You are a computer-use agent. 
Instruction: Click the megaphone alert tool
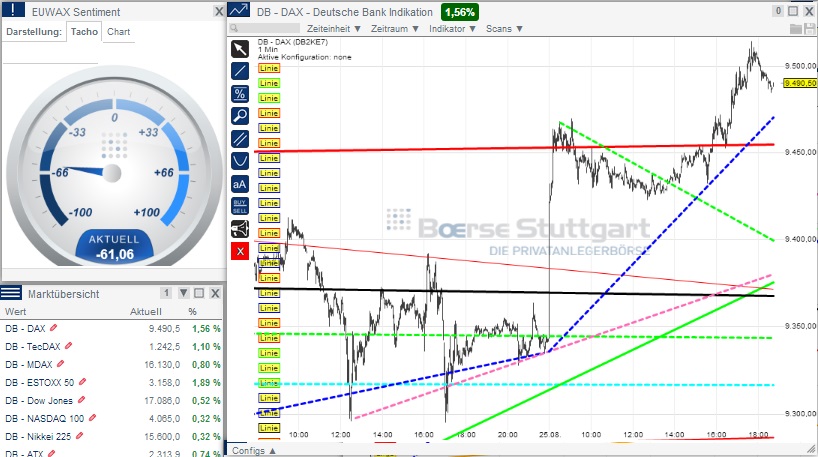[x=240, y=228]
